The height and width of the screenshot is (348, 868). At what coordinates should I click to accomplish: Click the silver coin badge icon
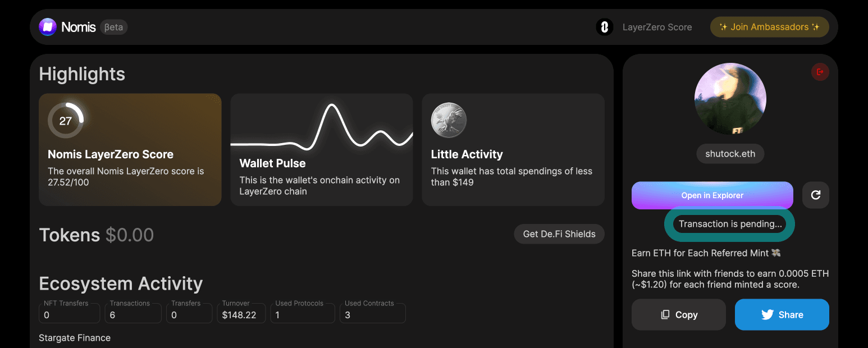pyautogui.click(x=449, y=120)
